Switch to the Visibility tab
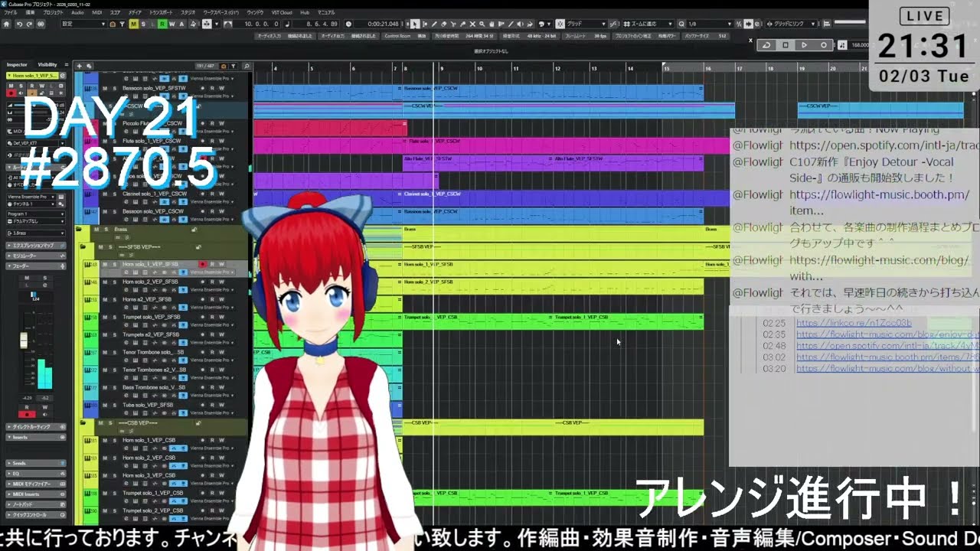Screen dimensions: 980x551 click(x=47, y=64)
